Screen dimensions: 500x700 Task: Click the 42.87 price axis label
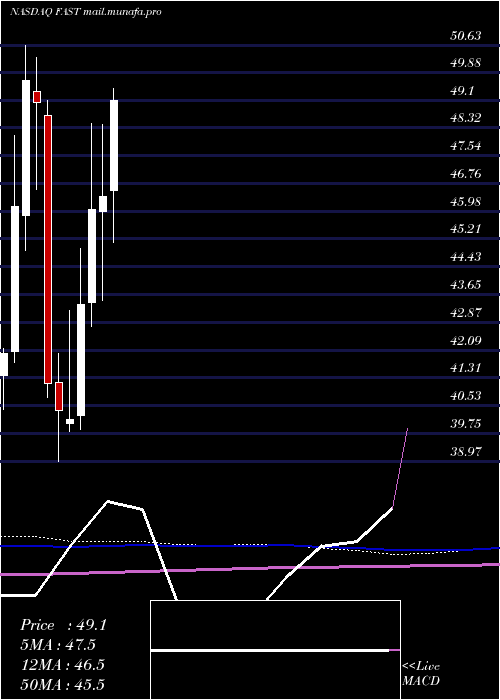tap(466, 312)
